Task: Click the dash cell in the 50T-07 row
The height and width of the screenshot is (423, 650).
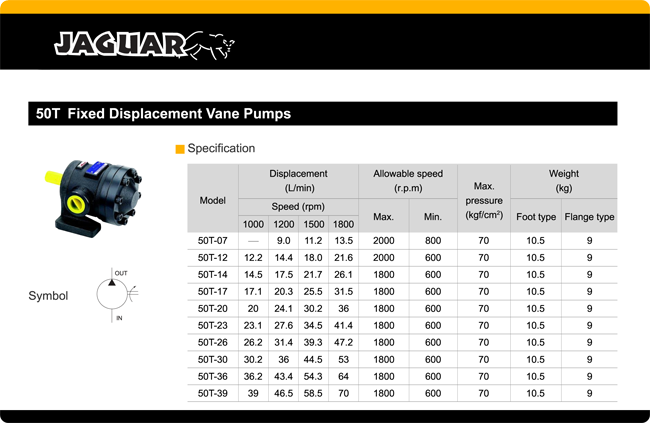Action: (253, 241)
